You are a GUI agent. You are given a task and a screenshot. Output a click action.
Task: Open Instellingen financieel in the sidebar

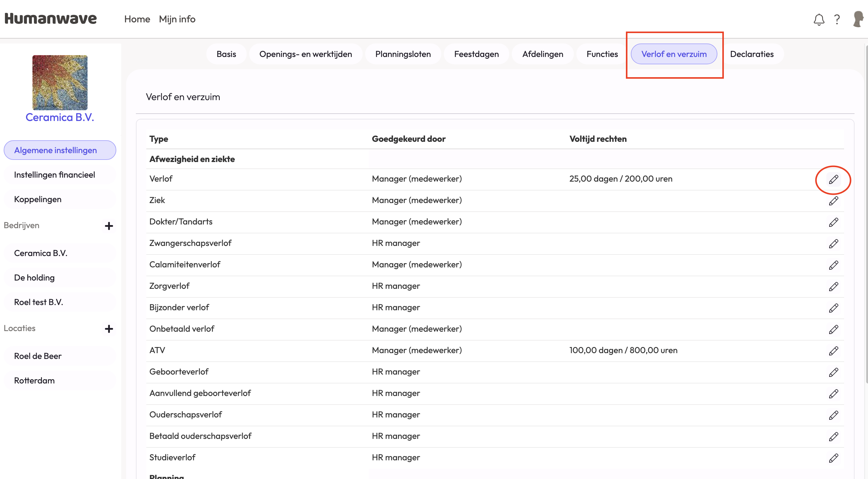click(54, 175)
